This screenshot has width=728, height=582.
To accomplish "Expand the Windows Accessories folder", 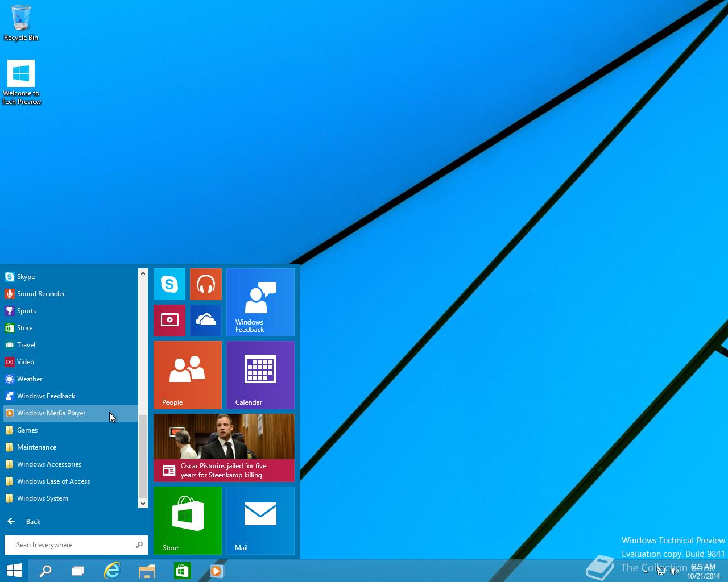I will tap(49, 464).
